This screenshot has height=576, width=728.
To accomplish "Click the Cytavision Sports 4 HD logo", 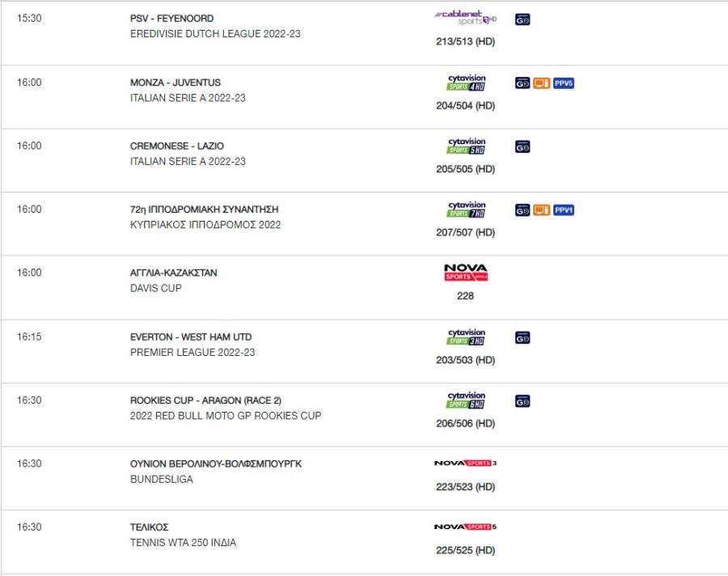I will [x=466, y=83].
